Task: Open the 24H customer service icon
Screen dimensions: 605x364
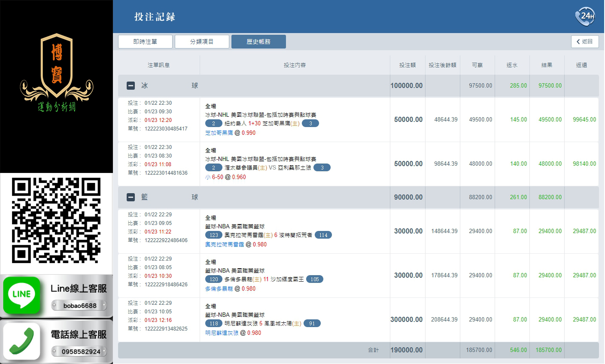Action: pyautogui.click(x=585, y=16)
